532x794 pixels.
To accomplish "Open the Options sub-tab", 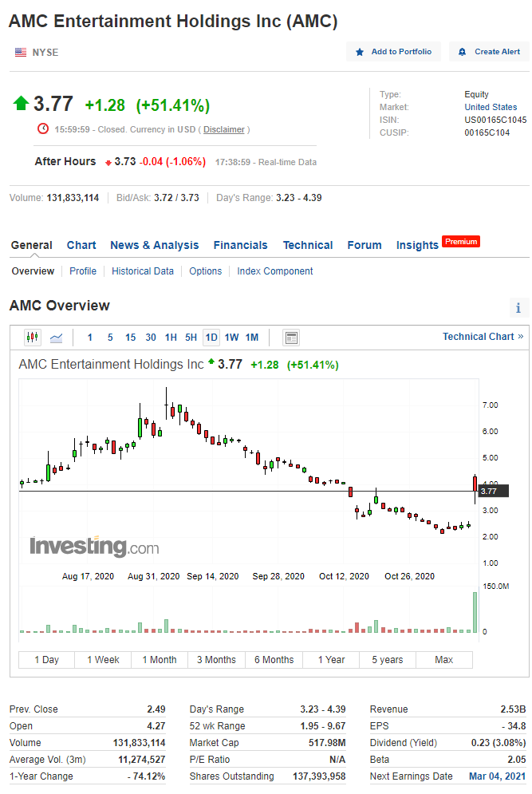I will point(206,271).
